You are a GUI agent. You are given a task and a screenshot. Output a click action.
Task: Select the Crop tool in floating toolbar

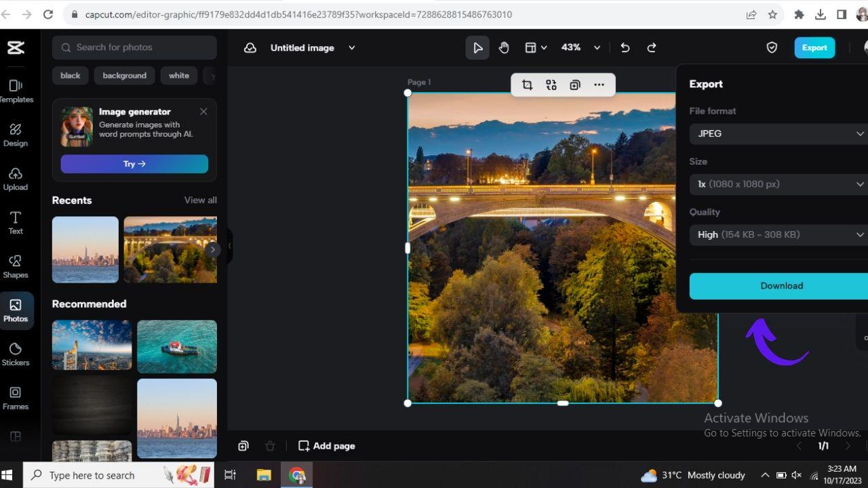527,85
